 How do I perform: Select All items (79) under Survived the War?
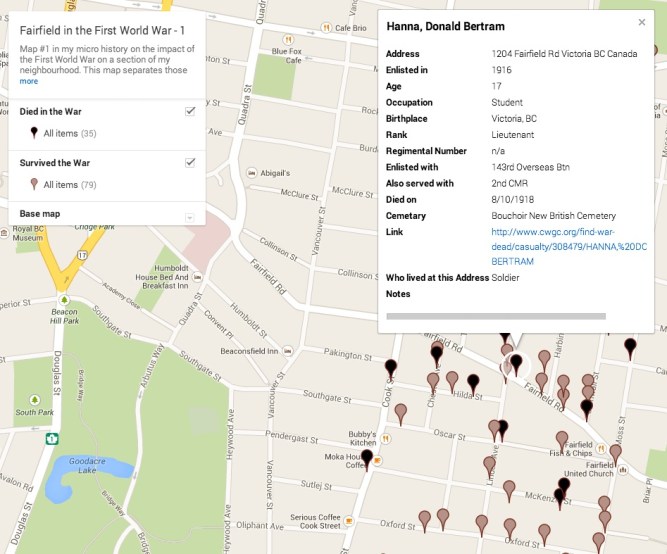pyautogui.click(x=69, y=185)
